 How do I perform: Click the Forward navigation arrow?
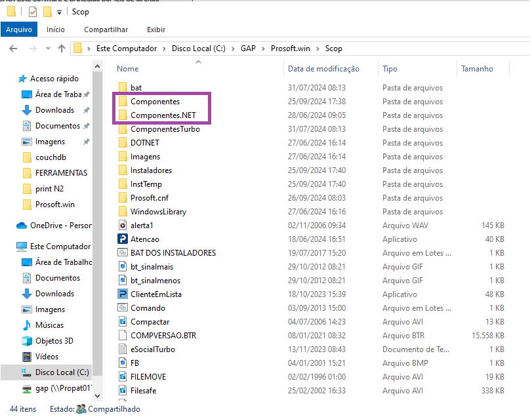(x=33, y=49)
